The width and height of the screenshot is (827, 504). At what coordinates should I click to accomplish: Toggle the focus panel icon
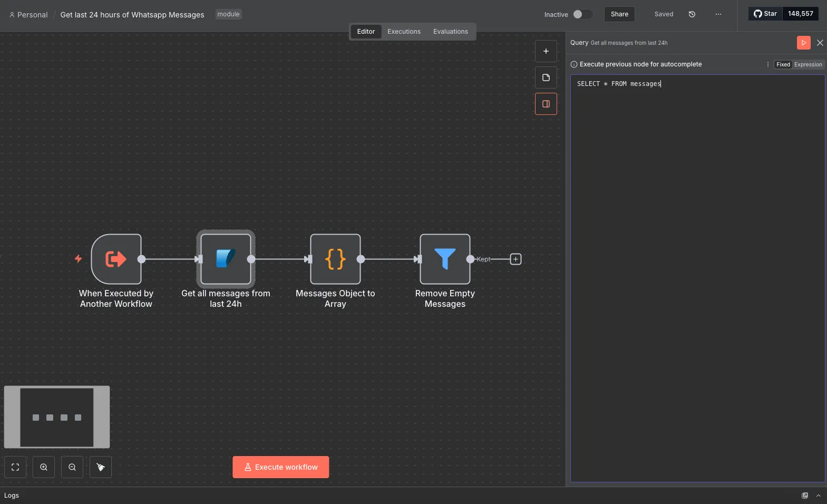coord(546,104)
